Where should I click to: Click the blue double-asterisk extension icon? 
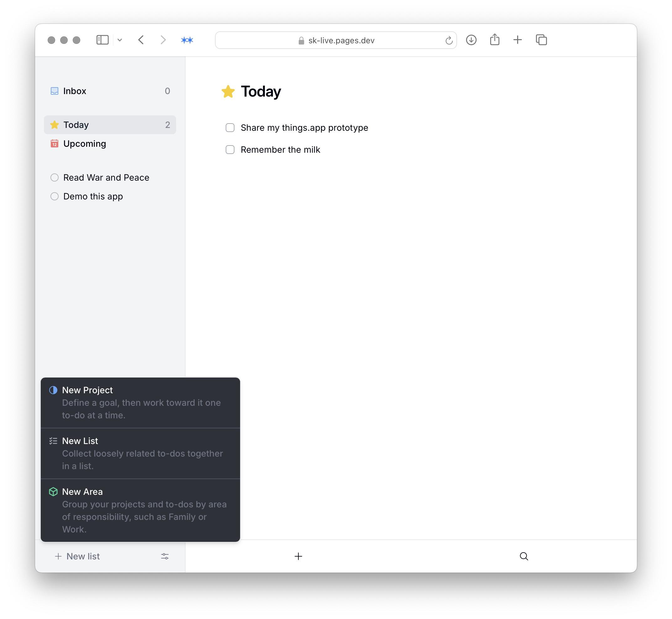click(x=187, y=40)
